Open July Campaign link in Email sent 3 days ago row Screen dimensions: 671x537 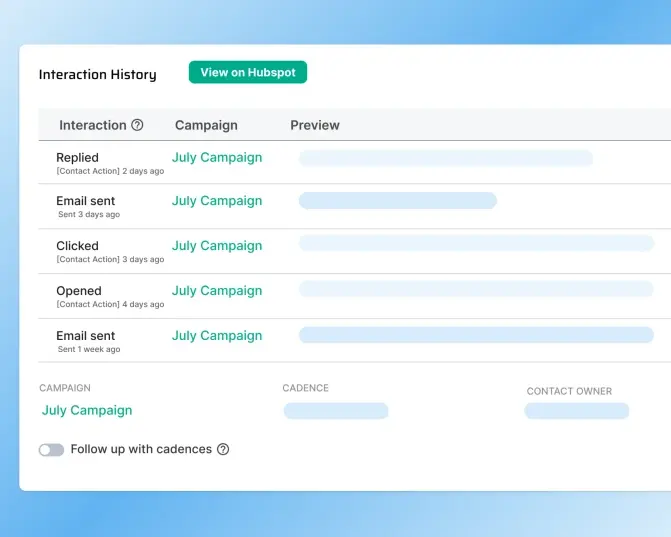pyautogui.click(x=217, y=201)
